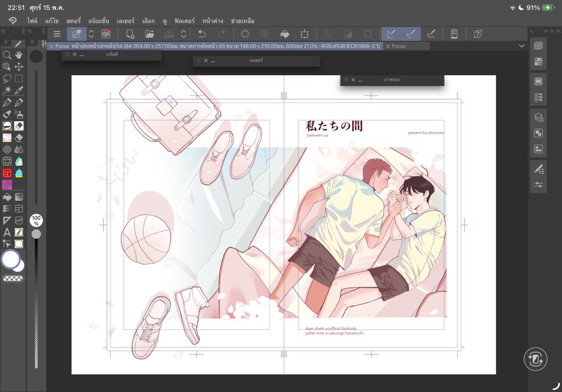Click the Redo arrow in command bar
Image resolution: width=562 pixels, height=392 pixels.
point(222,34)
